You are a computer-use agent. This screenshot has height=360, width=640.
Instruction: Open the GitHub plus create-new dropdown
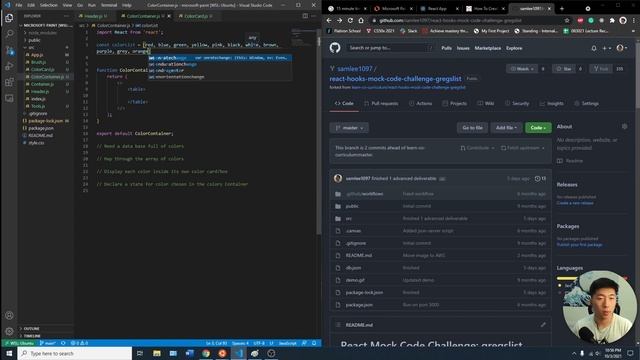pos(607,48)
